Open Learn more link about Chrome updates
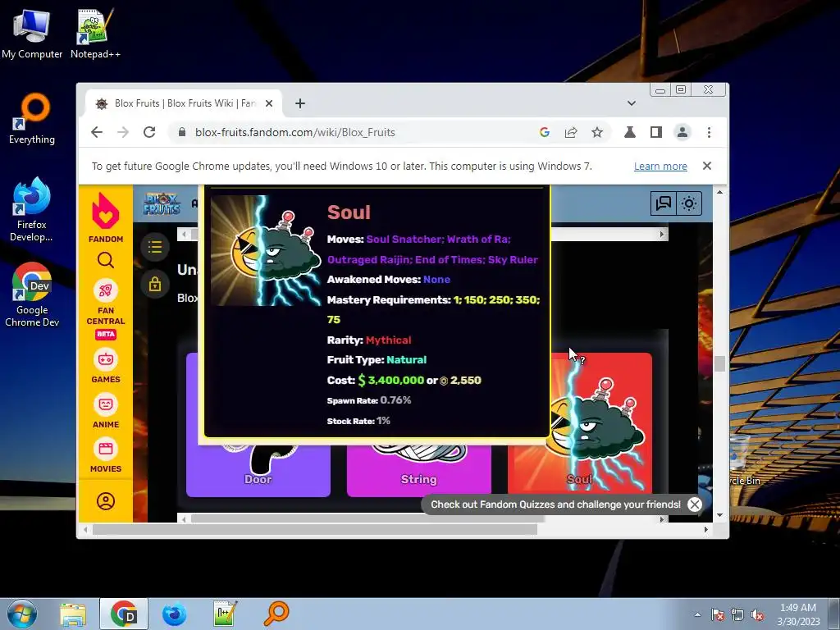This screenshot has height=630, width=840. pyautogui.click(x=660, y=166)
